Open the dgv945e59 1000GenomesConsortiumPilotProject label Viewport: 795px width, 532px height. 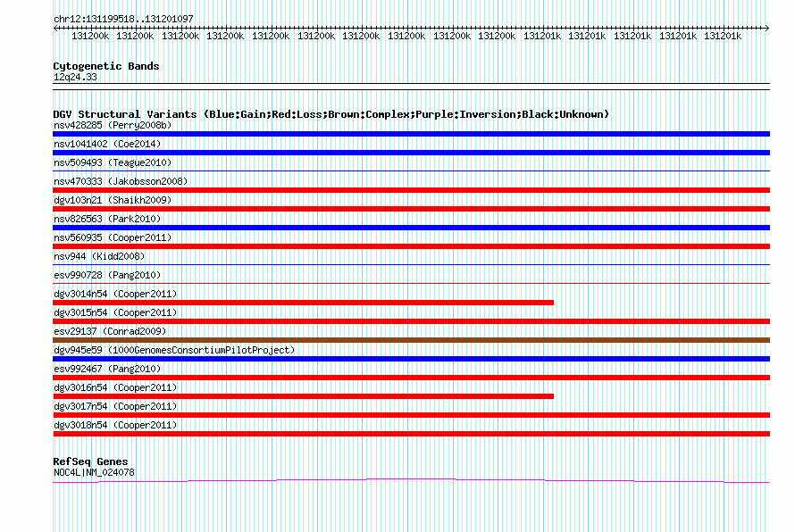tap(174, 350)
